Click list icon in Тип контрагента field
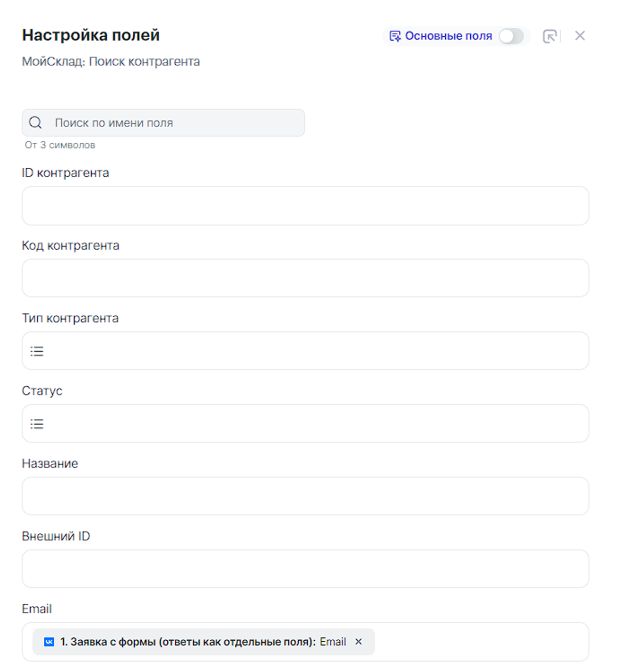 [37, 351]
